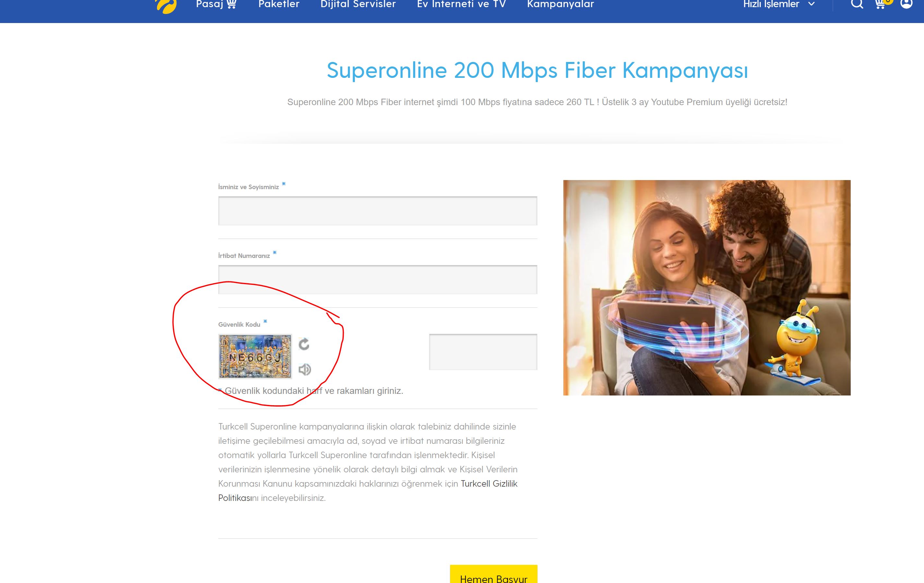This screenshot has height=583, width=924.
Task: Click the Pasaj cart icon in the menu
Action: (x=231, y=4)
